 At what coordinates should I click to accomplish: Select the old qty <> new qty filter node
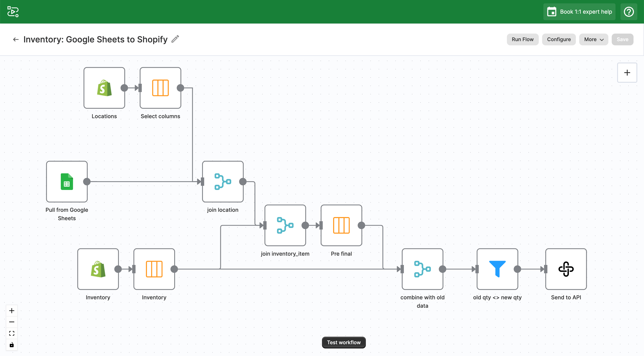[497, 269]
